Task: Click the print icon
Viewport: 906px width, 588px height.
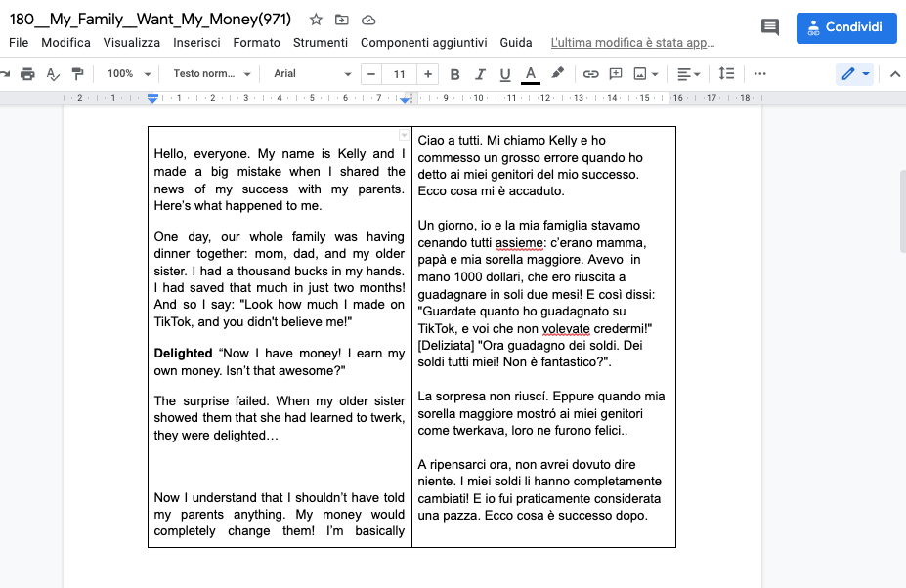Action: click(x=27, y=74)
